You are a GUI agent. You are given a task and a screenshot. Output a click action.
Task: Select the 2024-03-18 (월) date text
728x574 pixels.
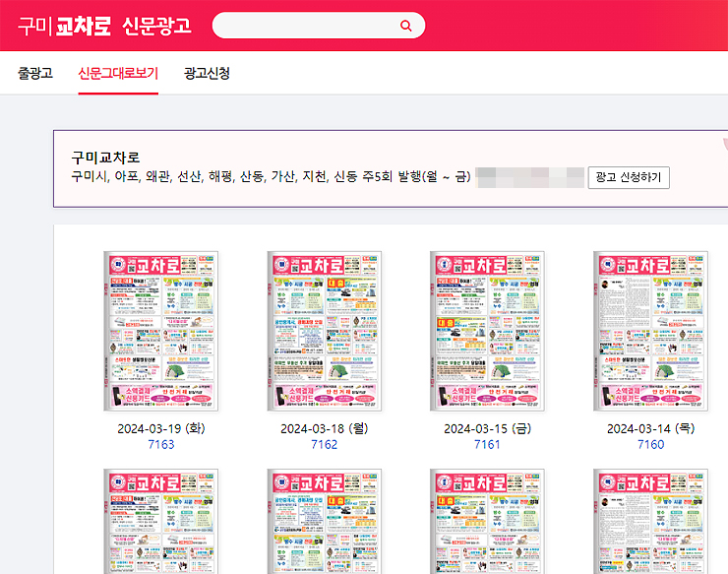[324, 428]
